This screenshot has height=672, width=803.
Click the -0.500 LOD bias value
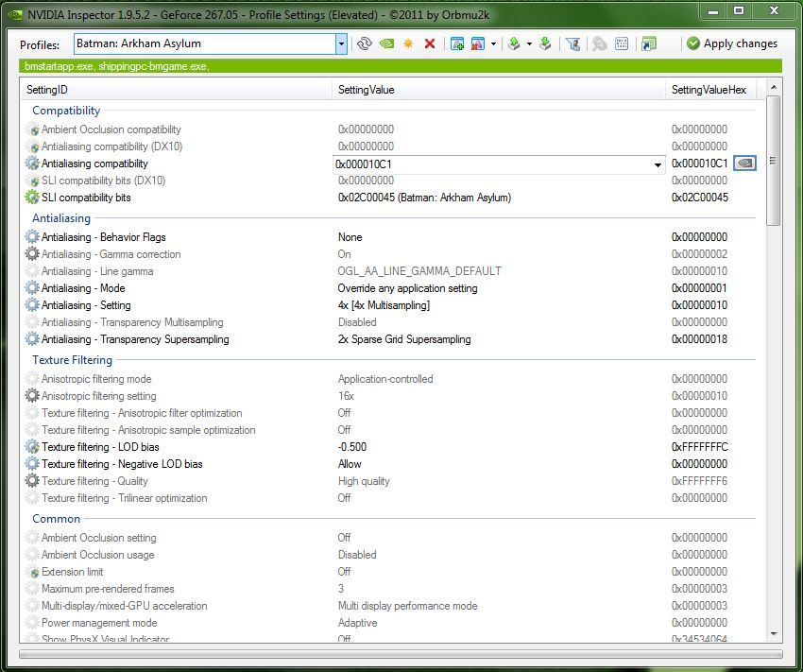[x=352, y=447]
